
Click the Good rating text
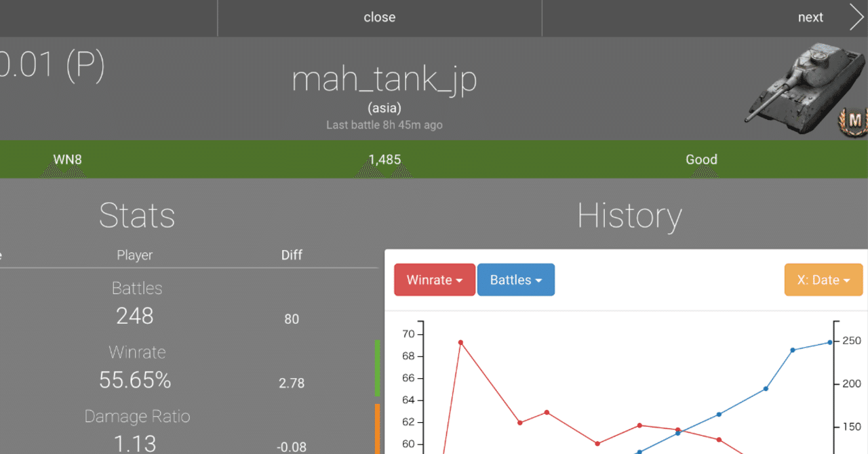click(701, 160)
